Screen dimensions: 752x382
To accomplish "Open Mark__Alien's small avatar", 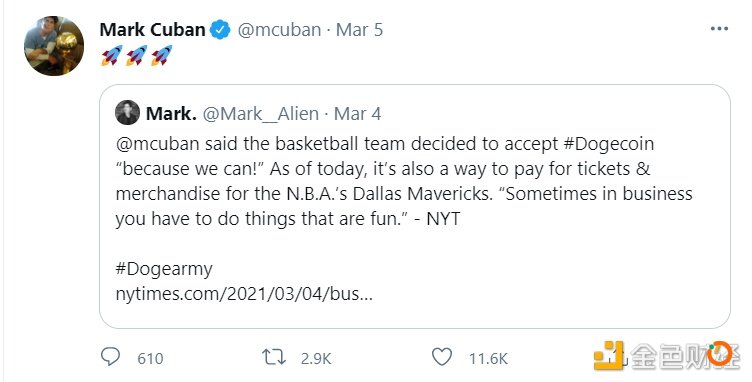I will [x=128, y=113].
